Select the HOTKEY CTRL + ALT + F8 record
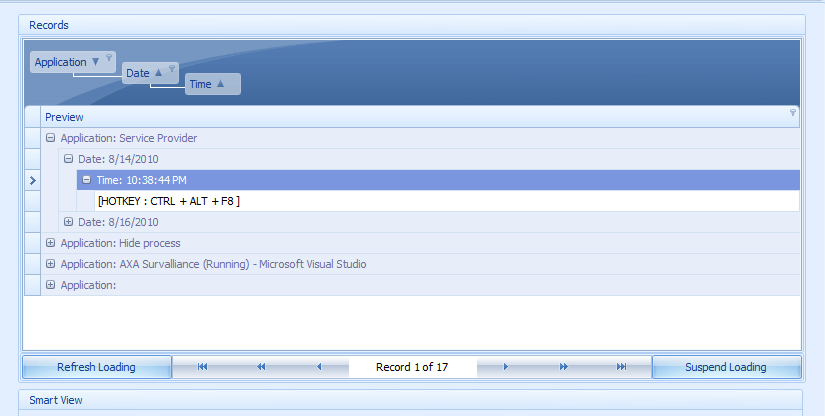The image size is (825, 416). pos(169,201)
